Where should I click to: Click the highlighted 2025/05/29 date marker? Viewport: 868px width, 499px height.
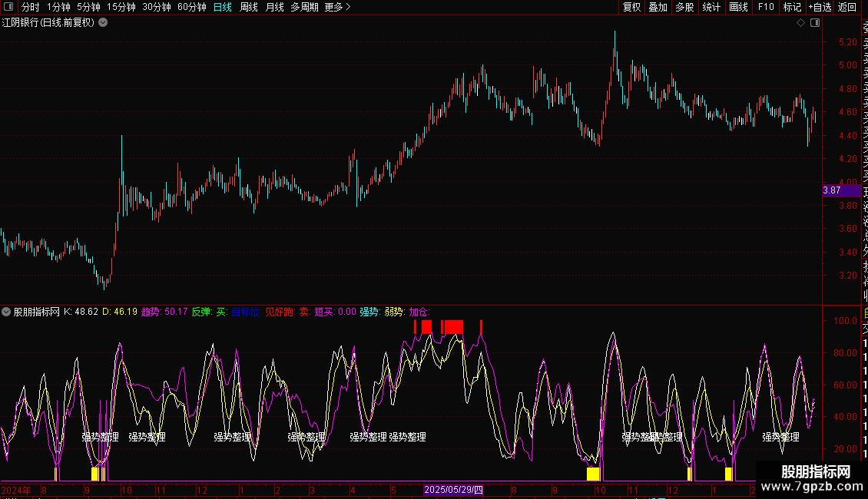point(454,490)
